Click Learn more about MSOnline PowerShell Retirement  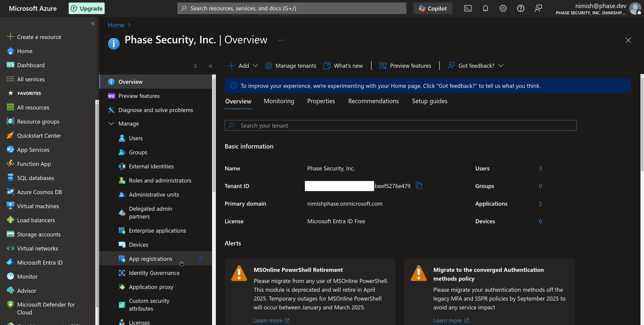(268, 320)
